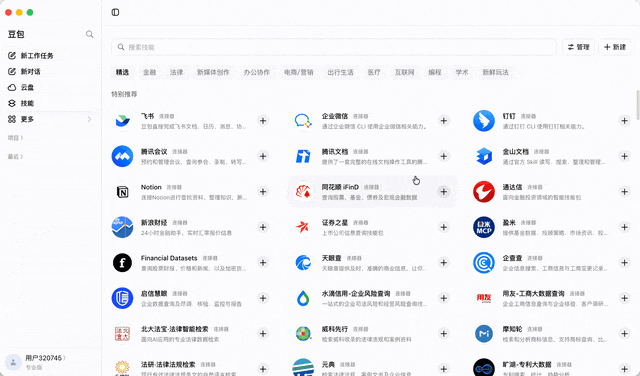Screen dimensions: 640x376
Task: Open the 钉钉 logo icon
Action: [484, 121]
